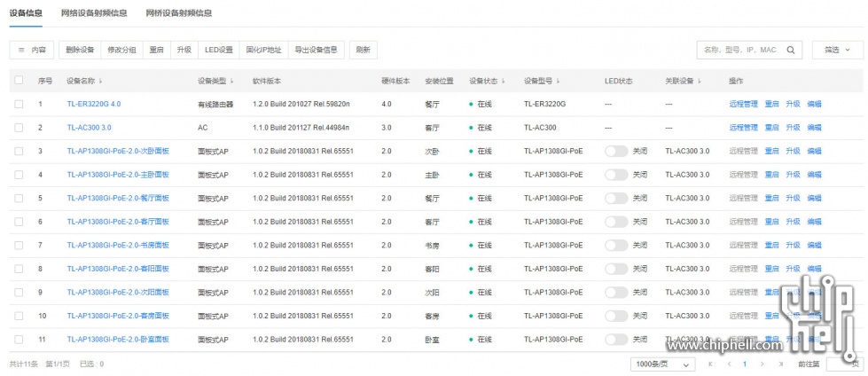Check the TL-ER3220G 4.0 row checkbox
868x376 pixels.
click(19, 104)
